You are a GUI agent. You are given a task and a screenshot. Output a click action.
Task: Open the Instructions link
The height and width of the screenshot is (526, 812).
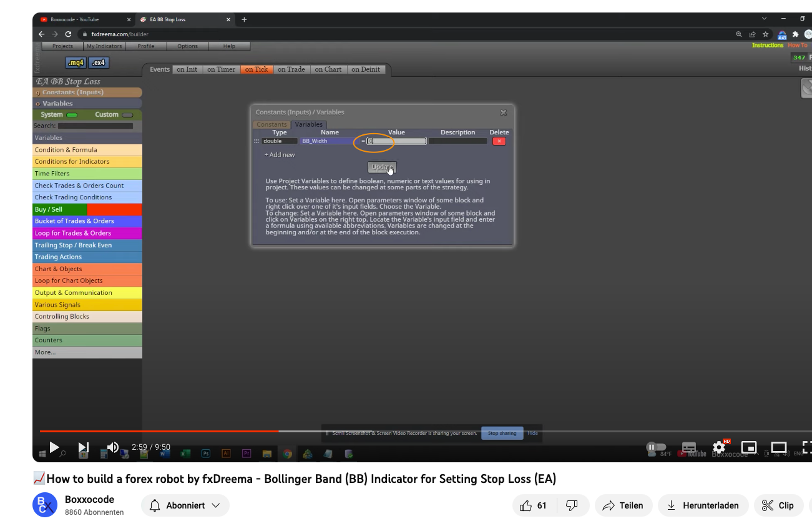pos(768,45)
